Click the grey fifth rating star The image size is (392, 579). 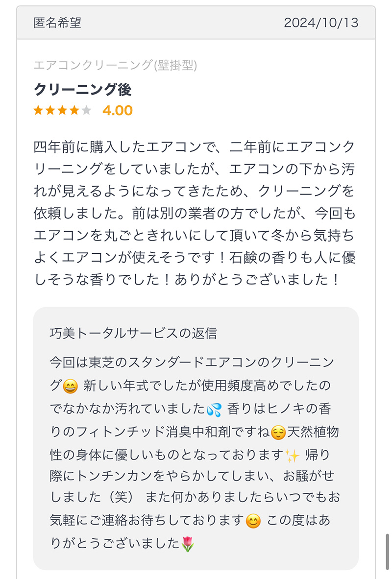(86, 110)
